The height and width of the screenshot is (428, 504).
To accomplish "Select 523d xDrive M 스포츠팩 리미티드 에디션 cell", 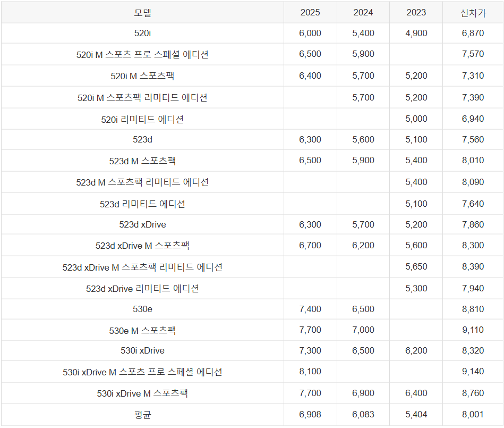I will (142, 267).
